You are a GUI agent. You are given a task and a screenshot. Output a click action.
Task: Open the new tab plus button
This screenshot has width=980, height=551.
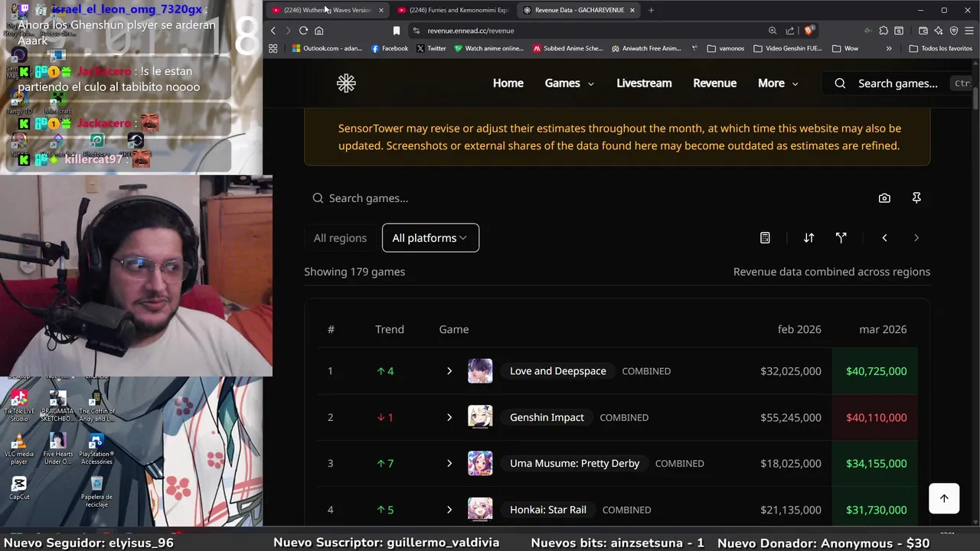(x=651, y=10)
